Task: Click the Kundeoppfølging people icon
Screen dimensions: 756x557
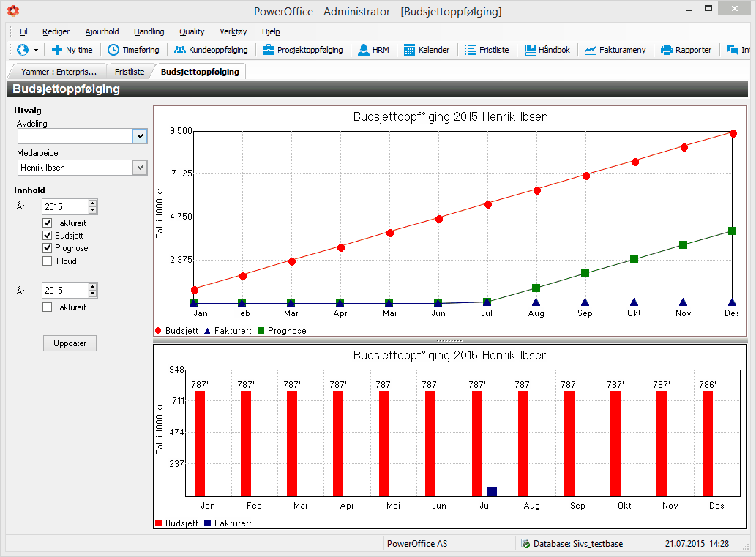Action: [x=180, y=50]
